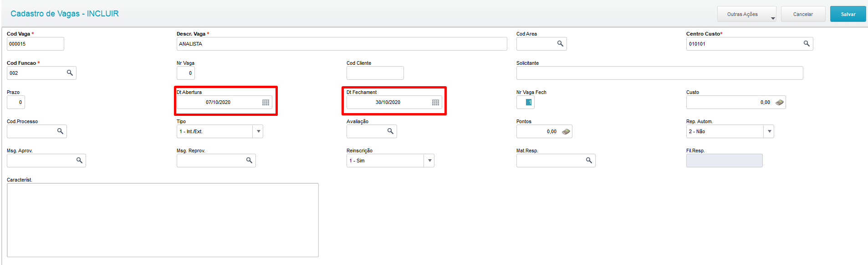Open lookup search for Centro Custo
The width and height of the screenshot is (868, 265).
point(807,44)
